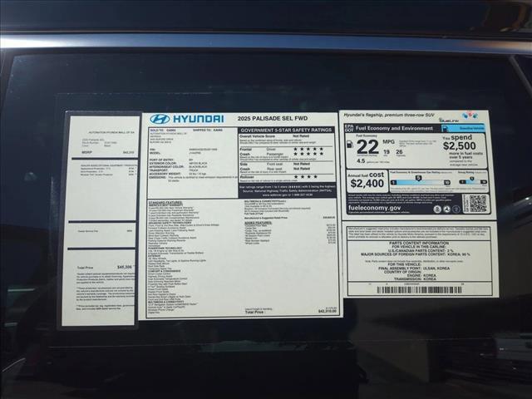Click the 'ADDED FEATURES' heading
The height and width of the screenshot is (399, 532).
259,223
